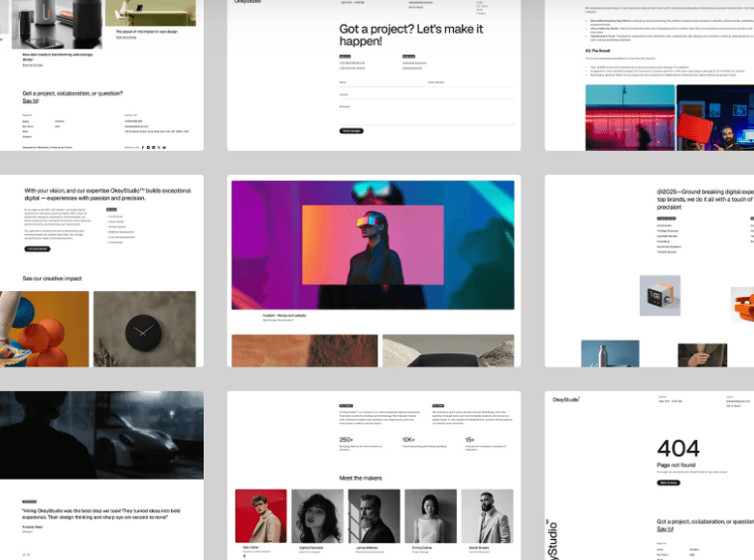
Task: Click the '10K+' statistic
Action: [408, 439]
